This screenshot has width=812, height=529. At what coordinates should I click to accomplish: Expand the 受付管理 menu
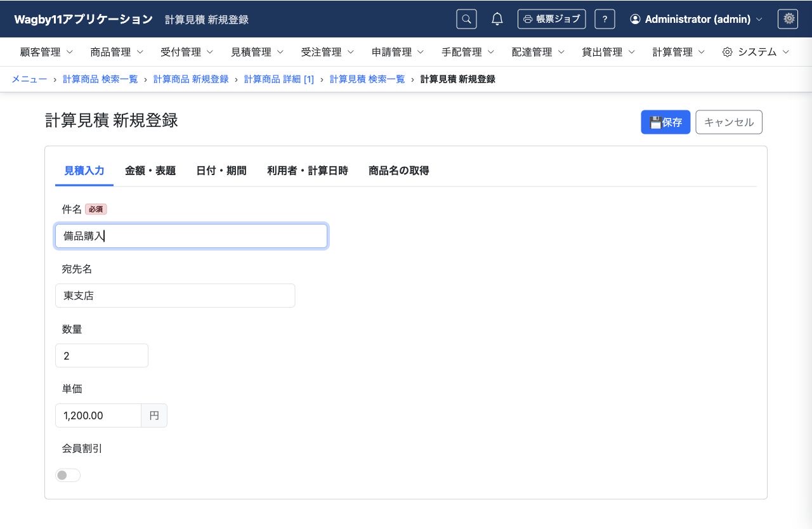(x=187, y=52)
